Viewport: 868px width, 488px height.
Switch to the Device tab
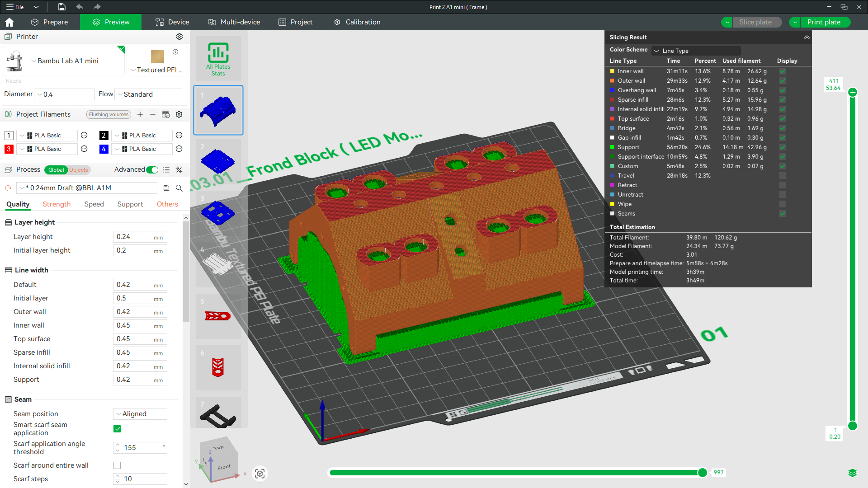coord(172,22)
